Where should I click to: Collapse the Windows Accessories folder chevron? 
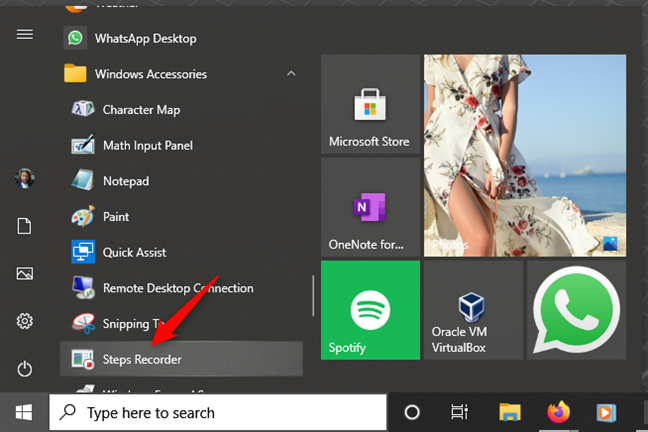[291, 74]
